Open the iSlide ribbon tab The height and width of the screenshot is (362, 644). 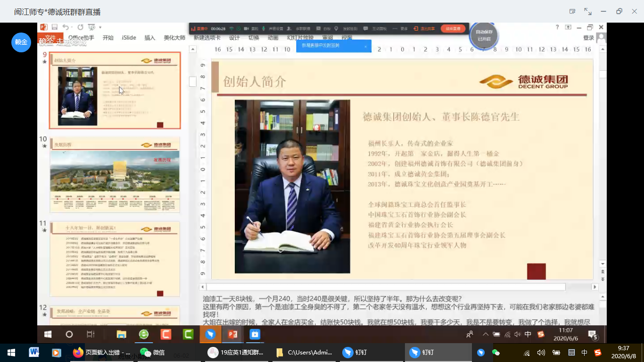tap(129, 38)
